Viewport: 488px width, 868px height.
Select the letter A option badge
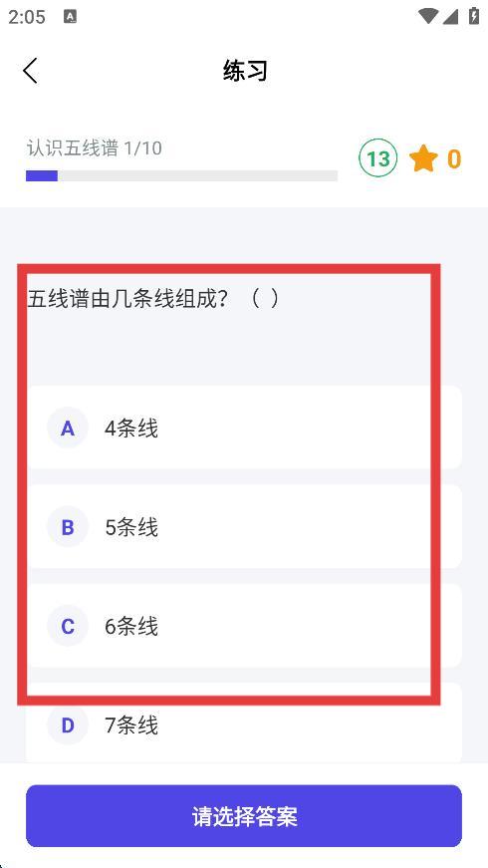point(68,428)
